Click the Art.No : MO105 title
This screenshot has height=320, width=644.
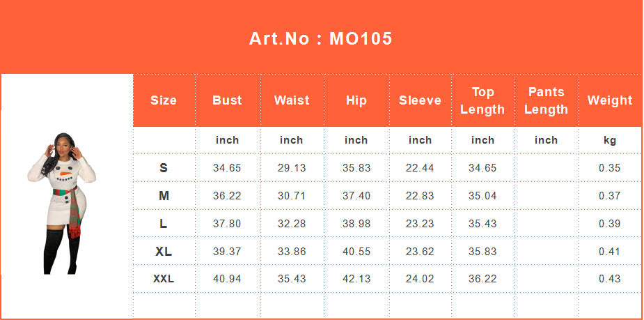point(321,38)
